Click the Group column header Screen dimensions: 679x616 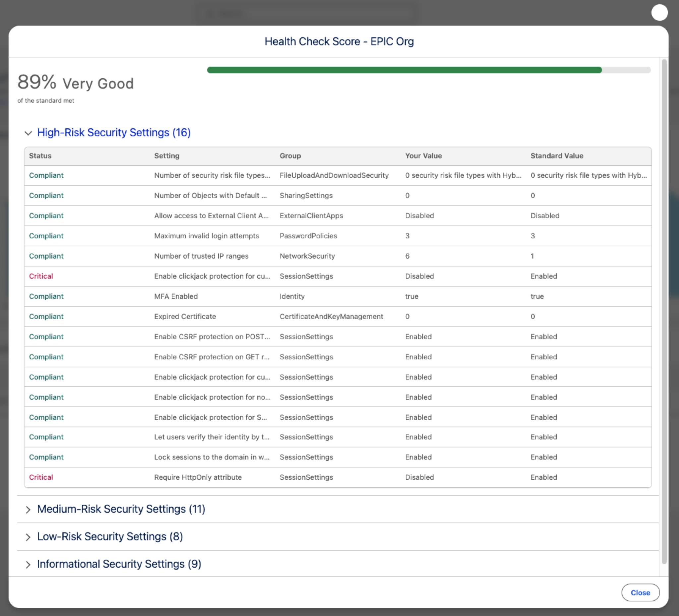point(290,155)
